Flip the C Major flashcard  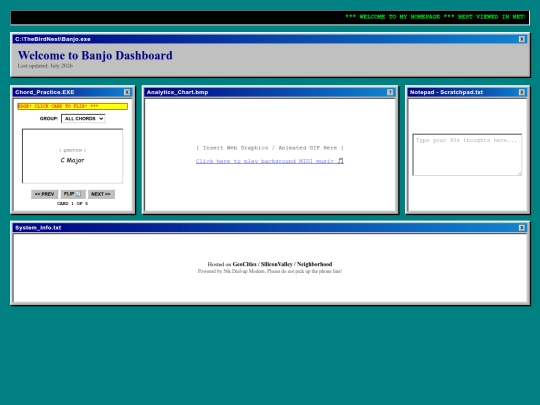(72, 156)
